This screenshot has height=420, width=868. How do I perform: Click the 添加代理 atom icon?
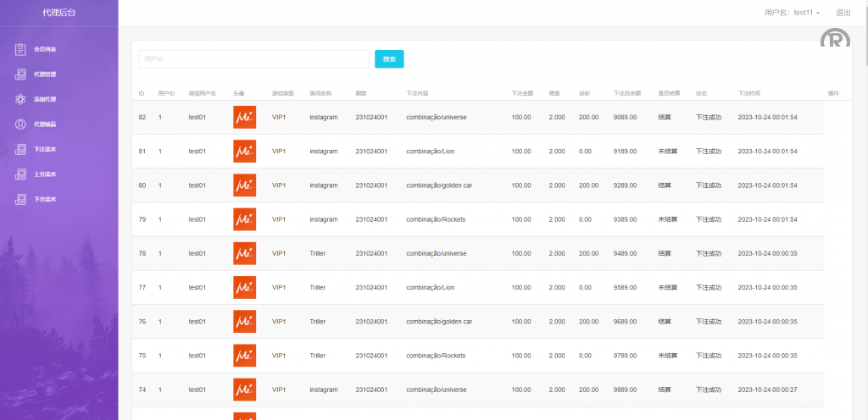20,99
